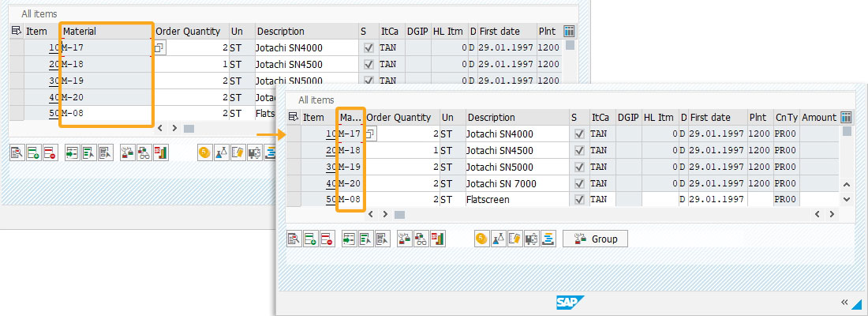Toggle S checkbox for Jotachi SN4500 in front window
This screenshot has height=316, width=868.
tap(580, 150)
